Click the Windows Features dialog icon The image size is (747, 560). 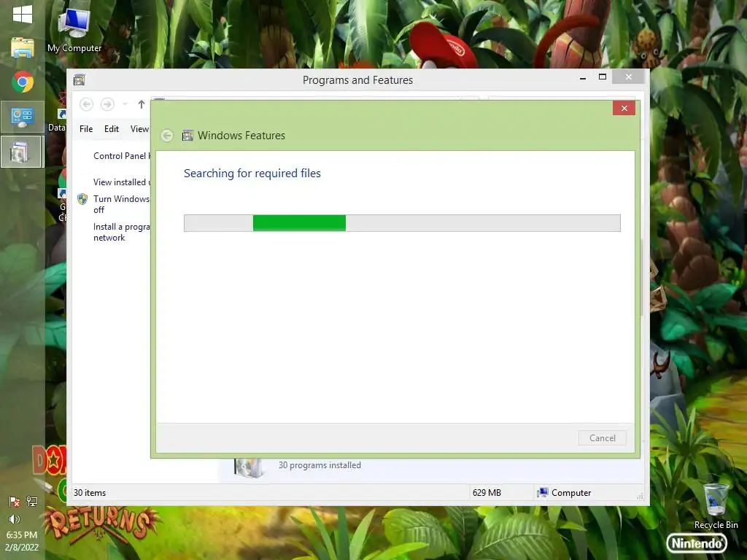pos(187,136)
